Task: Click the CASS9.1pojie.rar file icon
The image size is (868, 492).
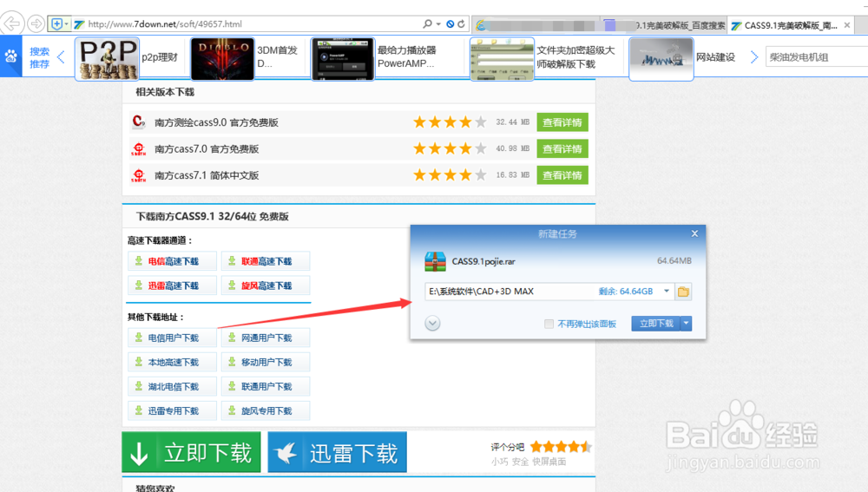Action: tap(435, 261)
